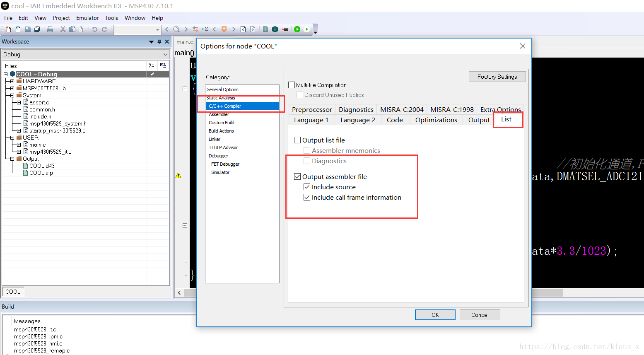
Task: Create a new document from toolbar
Action: (8, 29)
